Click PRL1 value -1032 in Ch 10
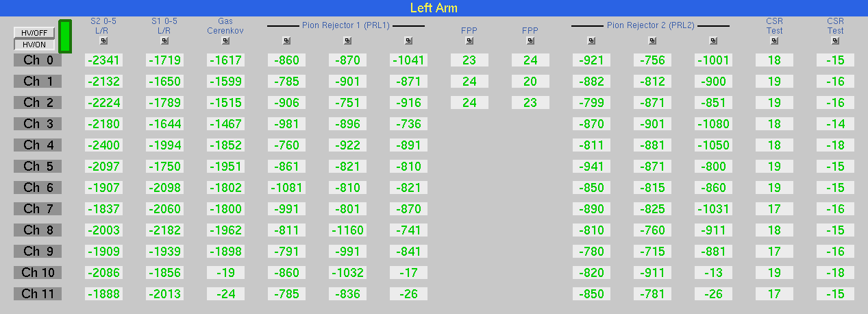The height and width of the screenshot is (314, 868). pyautogui.click(x=347, y=273)
